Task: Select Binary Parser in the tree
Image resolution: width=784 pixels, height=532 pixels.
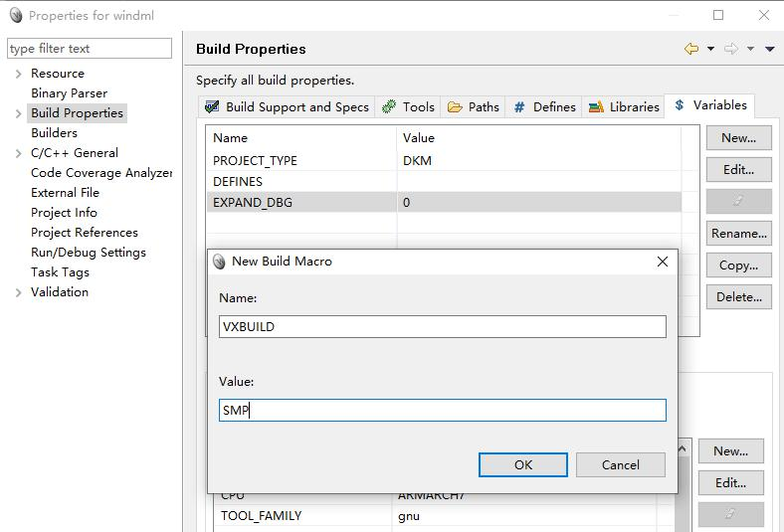Action: 69,93
